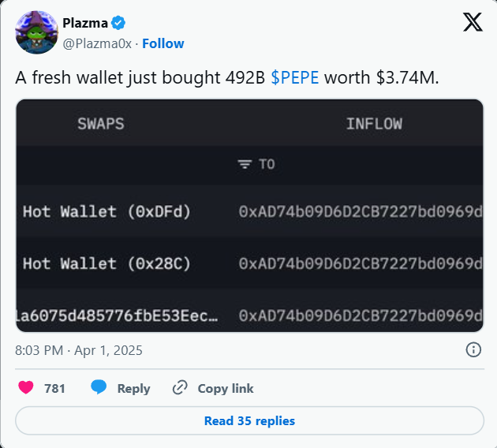497x448 pixels.
Task: Click Hot Wallet (0x28C) row
Action: click(x=106, y=263)
